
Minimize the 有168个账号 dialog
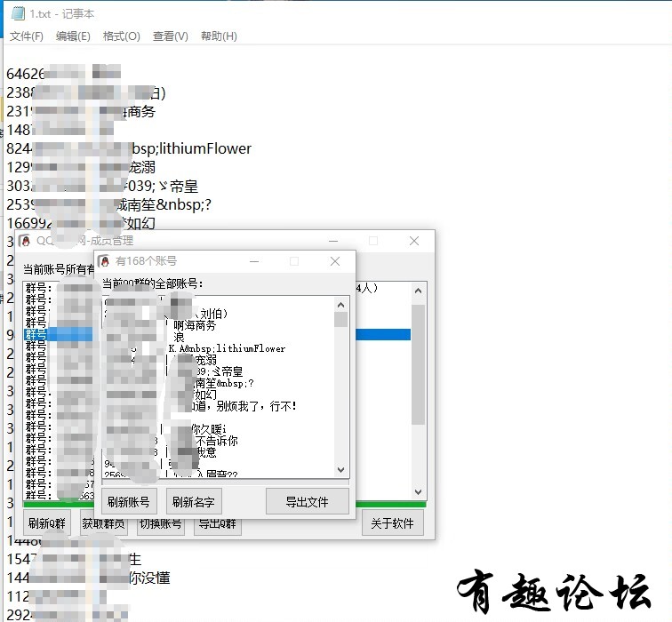click(x=254, y=261)
